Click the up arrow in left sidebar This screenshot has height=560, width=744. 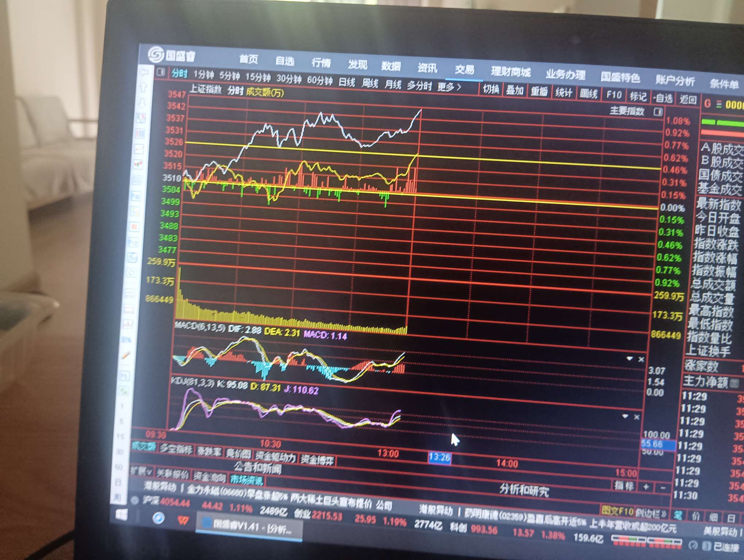[143, 87]
